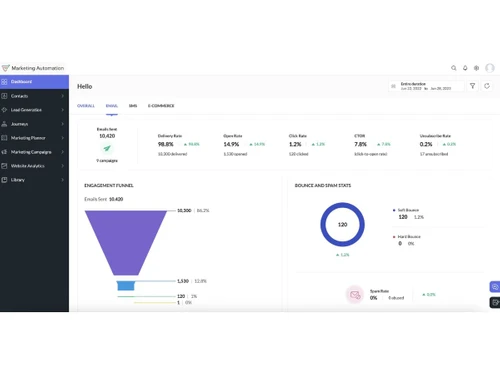Expand the Website Analytics chevron

tap(62, 166)
